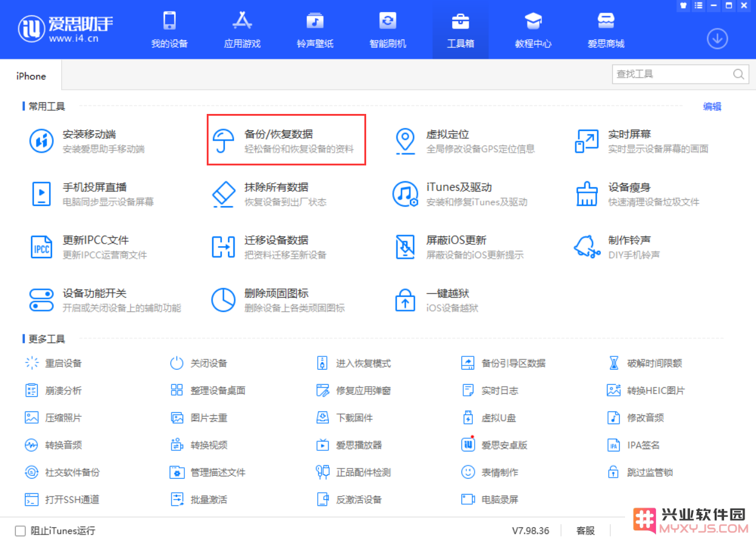Select the 更新IPCC文件 icon
The image size is (756, 543).
42,247
